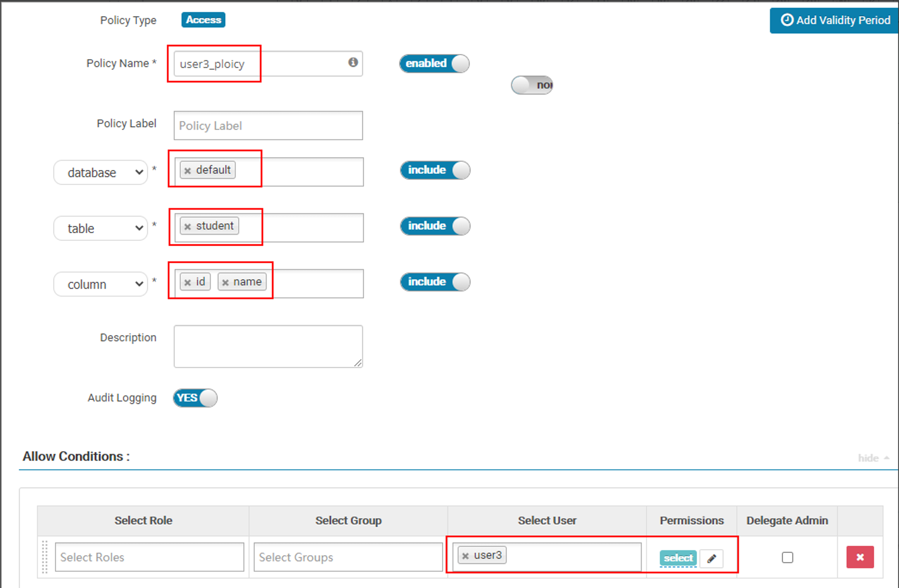
Task: Click the Access policy type badge
Action: pos(203,20)
